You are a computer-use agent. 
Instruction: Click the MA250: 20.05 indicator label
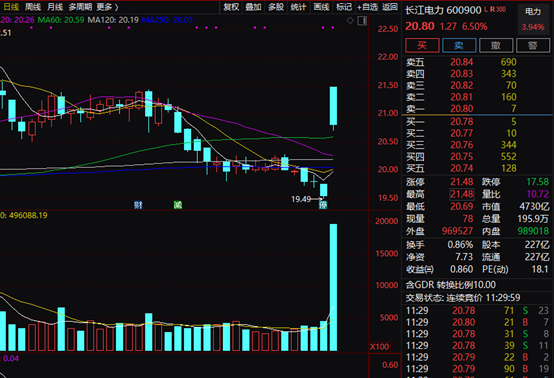tap(167, 20)
